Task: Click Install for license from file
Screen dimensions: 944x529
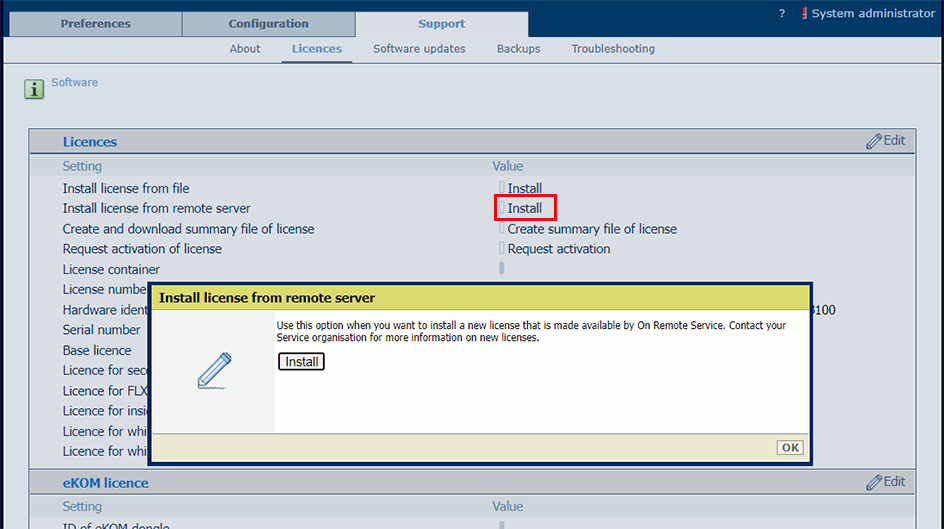Action: pos(524,188)
